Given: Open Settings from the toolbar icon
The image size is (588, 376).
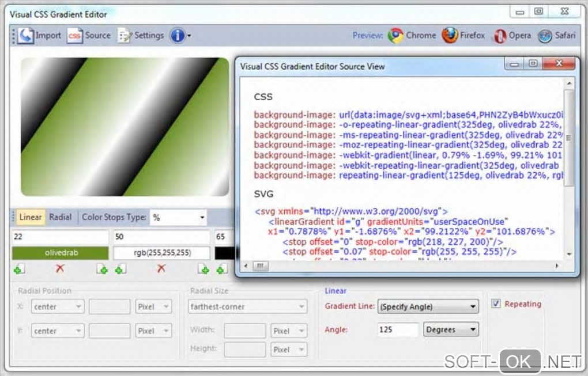Looking at the screenshot, I should coord(125,36).
